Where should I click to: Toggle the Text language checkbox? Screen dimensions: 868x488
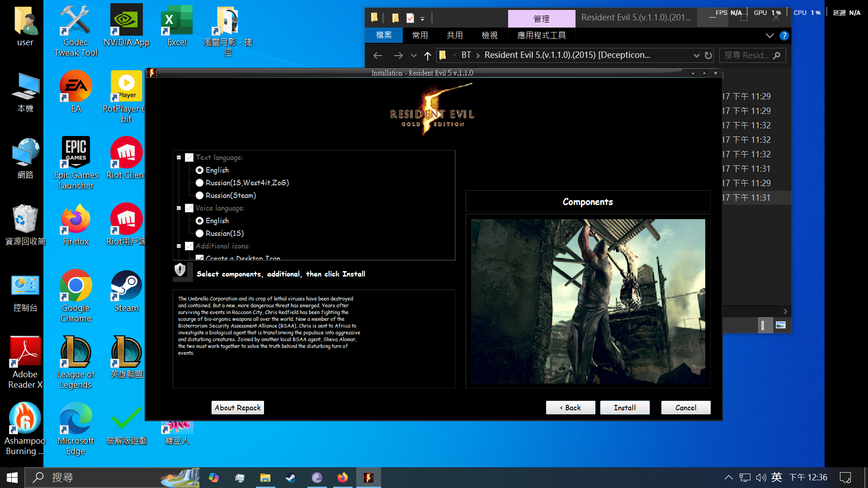pyautogui.click(x=189, y=158)
